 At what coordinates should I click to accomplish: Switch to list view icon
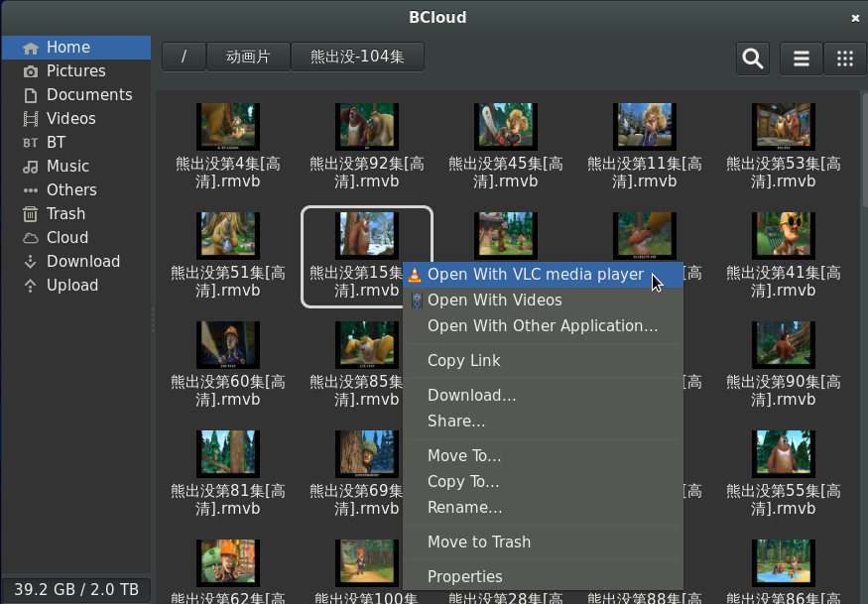click(802, 59)
